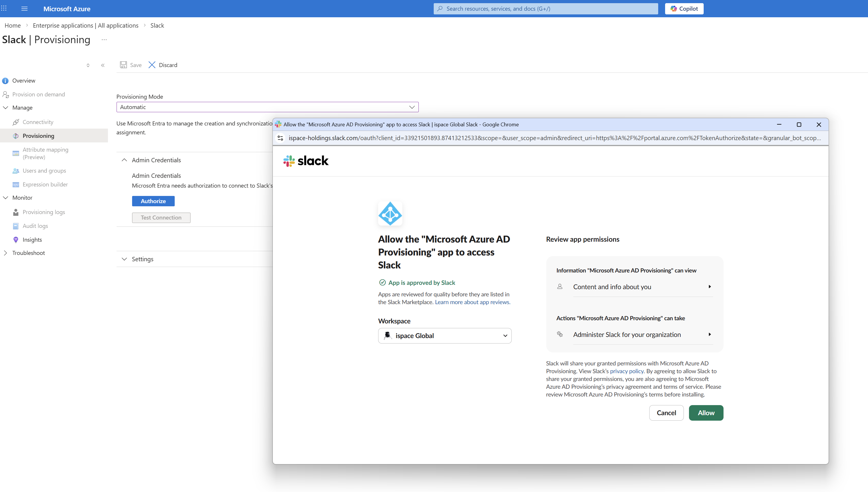Click the green Allow button
This screenshot has width=868, height=492.
(706, 413)
